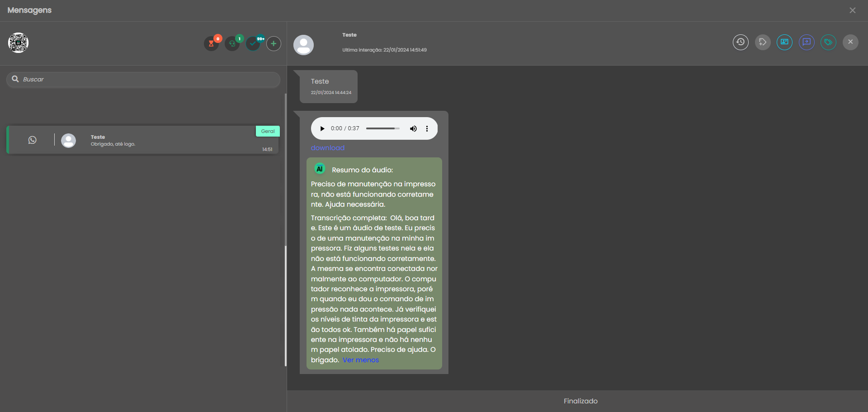The width and height of the screenshot is (868, 412).
Task: Open the contact card icon
Action: pyautogui.click(x=784, y=42)
